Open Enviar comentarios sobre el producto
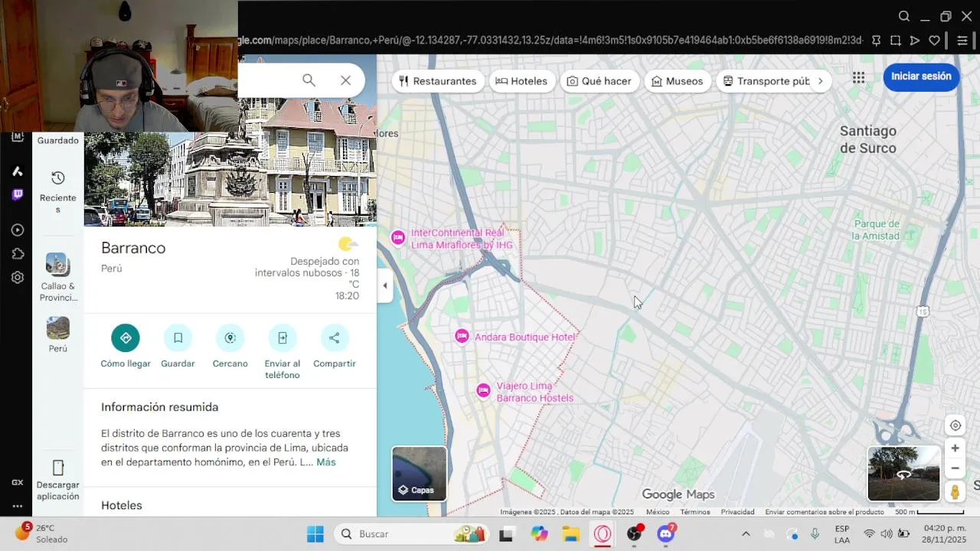 pyautogui.click(x=825, y=512)
